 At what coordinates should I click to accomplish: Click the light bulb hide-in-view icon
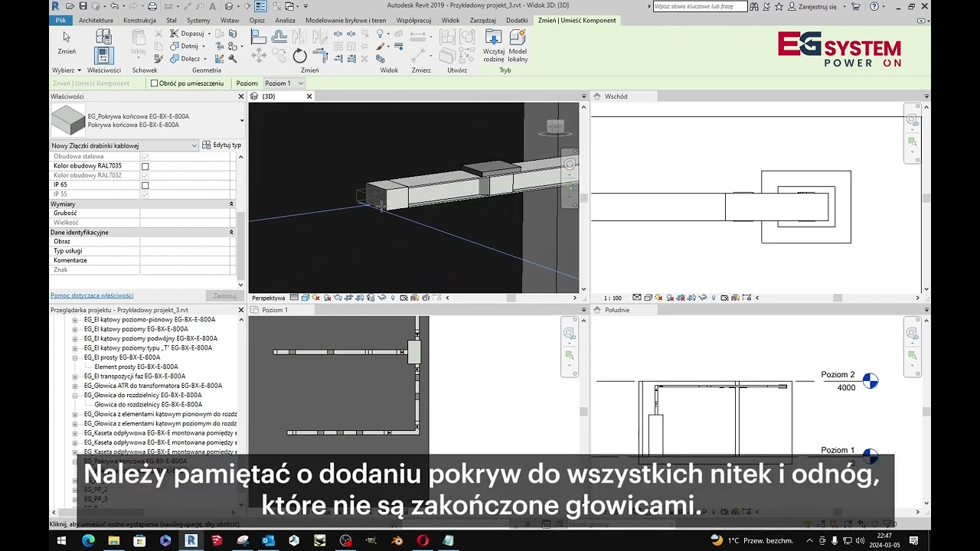pyautogui.click(x=380, y=34)
